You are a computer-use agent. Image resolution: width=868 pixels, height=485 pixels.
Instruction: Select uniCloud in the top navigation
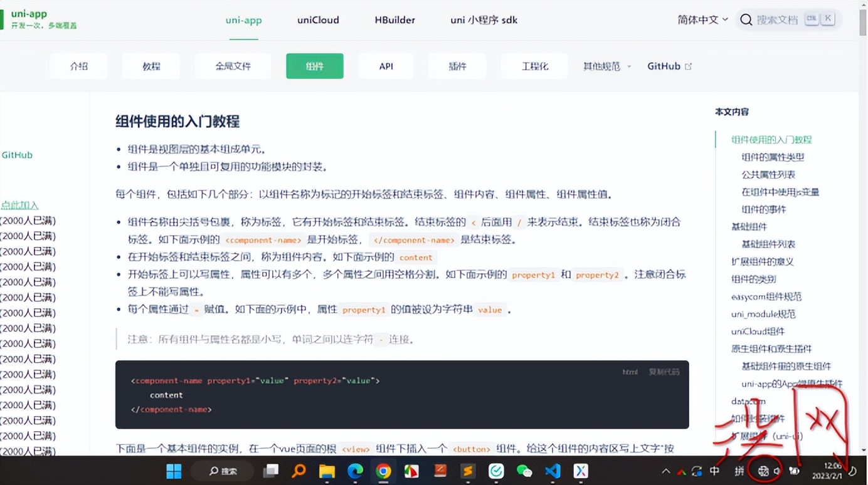(317, 20)
